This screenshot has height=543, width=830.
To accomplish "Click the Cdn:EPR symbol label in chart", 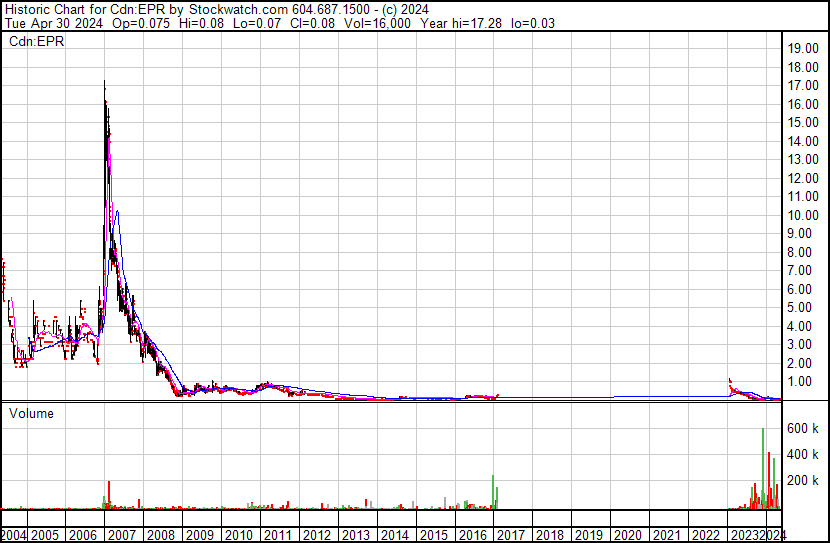I will point(37,41).
